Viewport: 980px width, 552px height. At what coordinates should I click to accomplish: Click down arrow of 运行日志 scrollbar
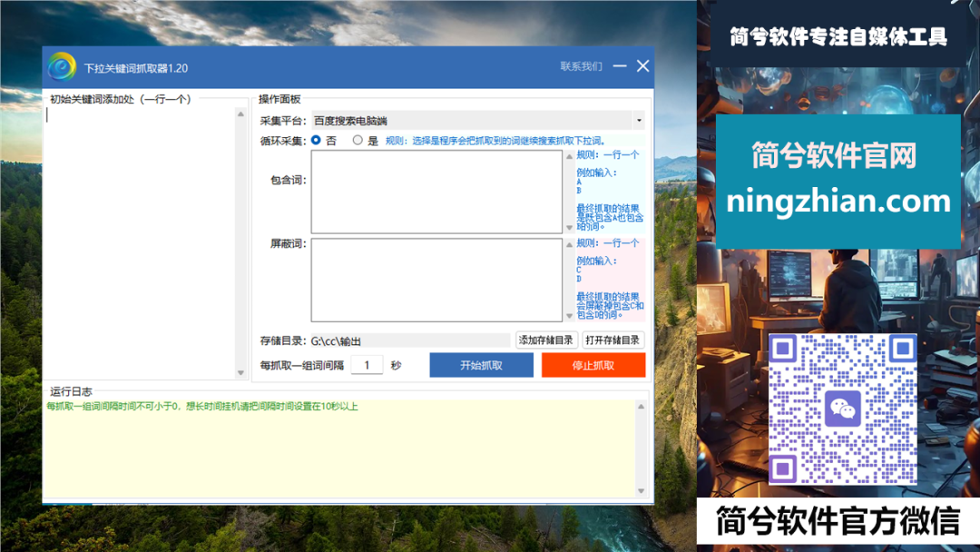(x=641, y=491)
